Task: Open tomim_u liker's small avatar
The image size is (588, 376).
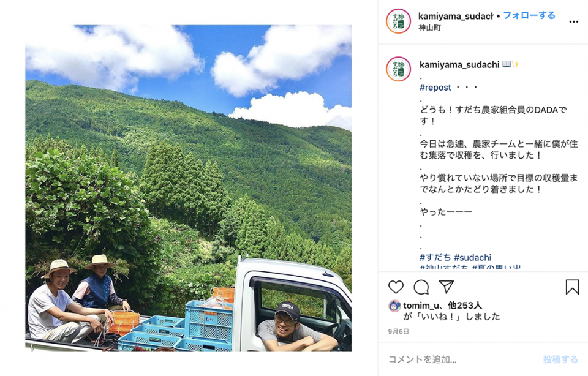Action: pos(394,306)
